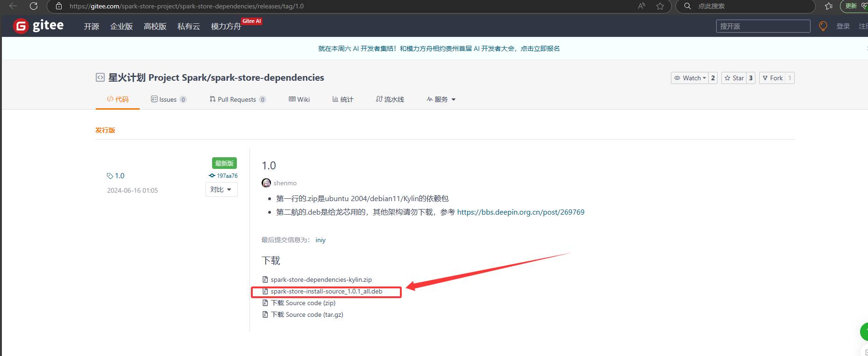Click the Star count 3
This screenshot has width=868, height=356.
pyautogui.click(x=751, y=78)
